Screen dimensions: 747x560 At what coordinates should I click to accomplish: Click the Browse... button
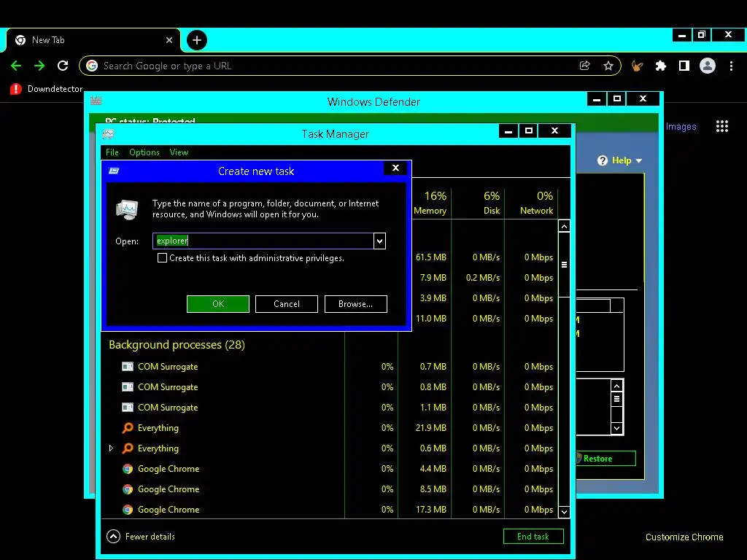(x=355, y=304)
